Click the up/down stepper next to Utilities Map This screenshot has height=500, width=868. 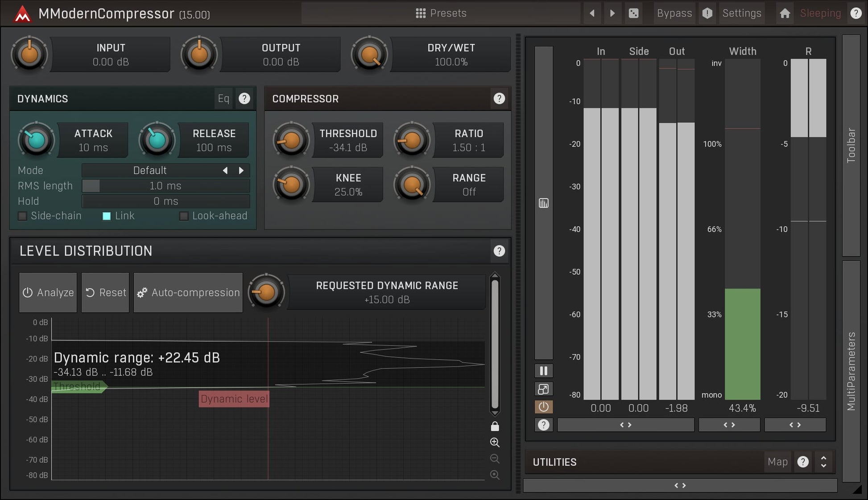pyautogui.click(x=824, y=462)
